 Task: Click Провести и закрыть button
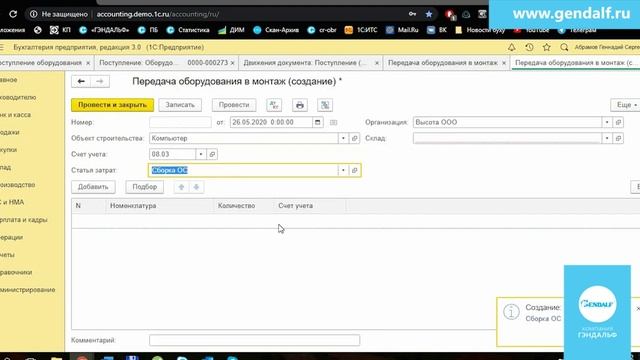[x=112, y=105]
